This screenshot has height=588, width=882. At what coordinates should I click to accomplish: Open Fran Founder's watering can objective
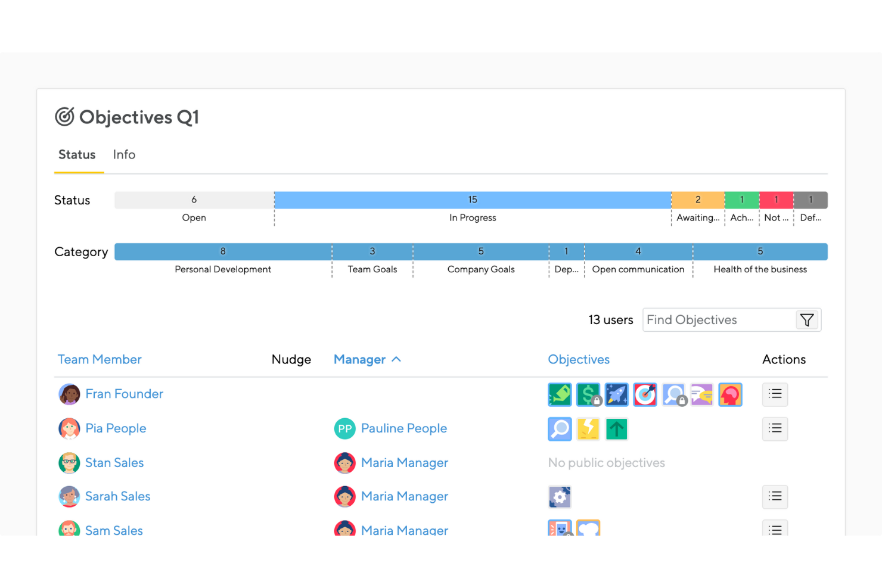click(x=560, y=394)
